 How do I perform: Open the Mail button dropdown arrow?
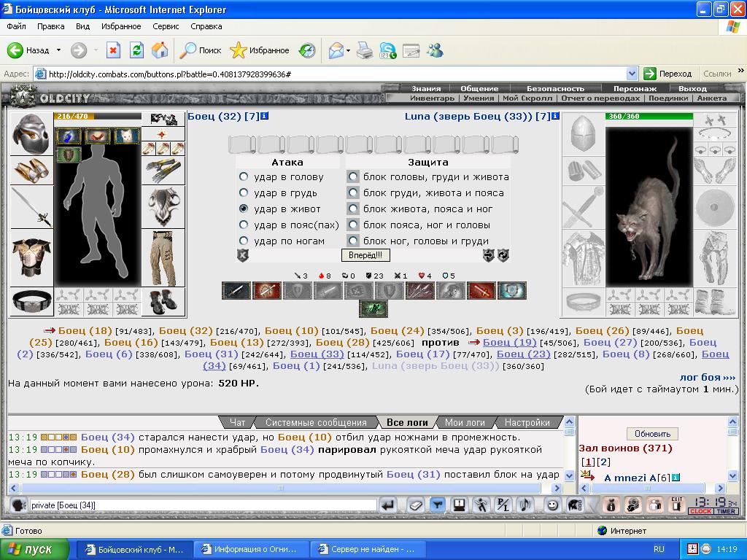(348, 50)
